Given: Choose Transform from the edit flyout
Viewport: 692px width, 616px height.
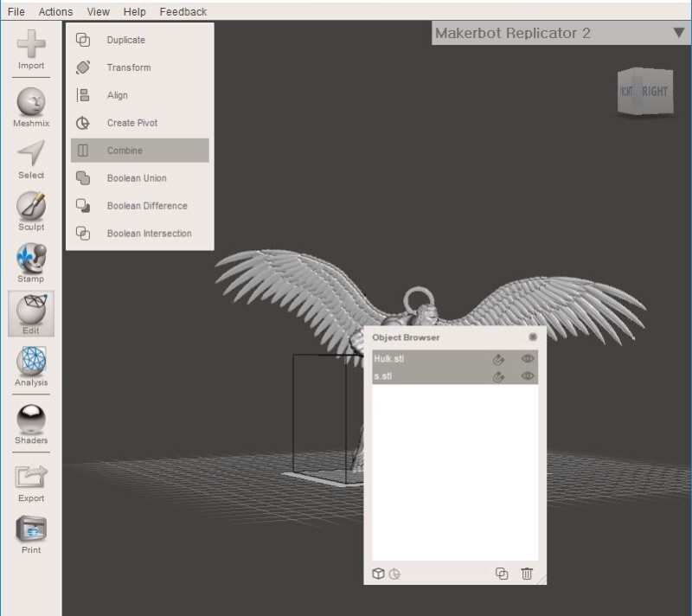Looking at the screenshot, I should click(x=140, y=67).
